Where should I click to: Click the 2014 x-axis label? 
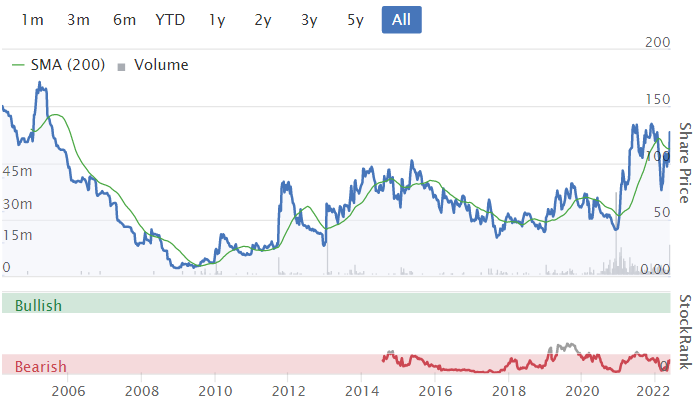tap(362, 391)
